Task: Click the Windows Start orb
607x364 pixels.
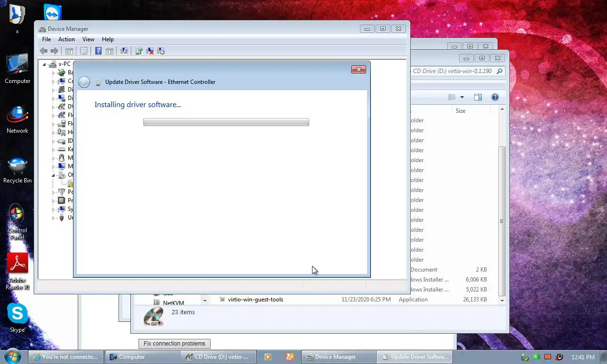Action: tap(12, 356)
